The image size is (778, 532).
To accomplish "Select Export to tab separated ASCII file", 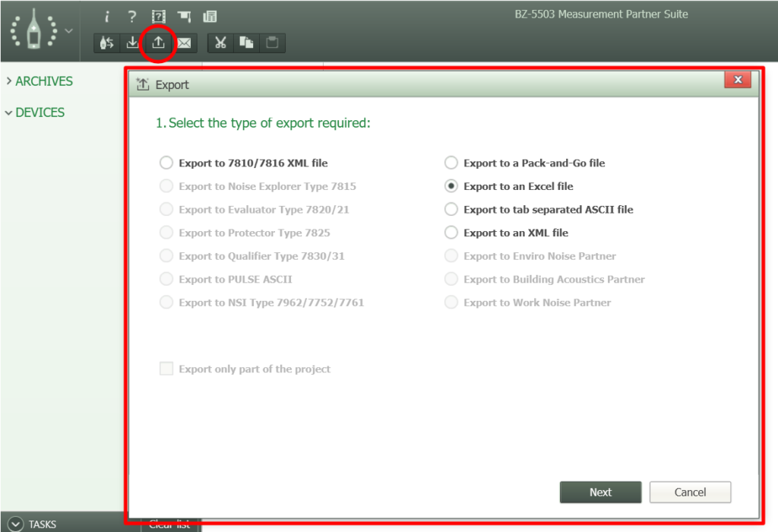I will pos(451,209).
